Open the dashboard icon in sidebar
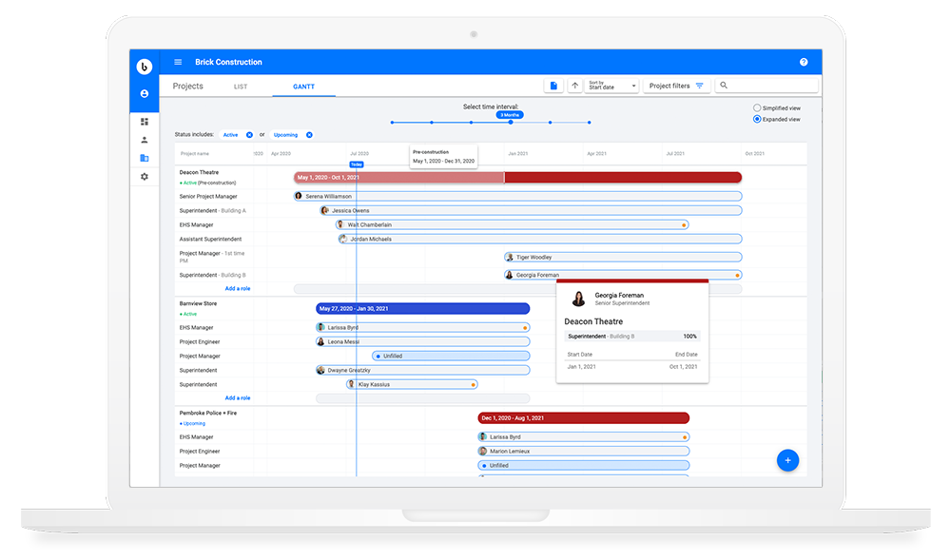This screenshot has height=560, width=951. pyautogui.click(x=145, y=122)
